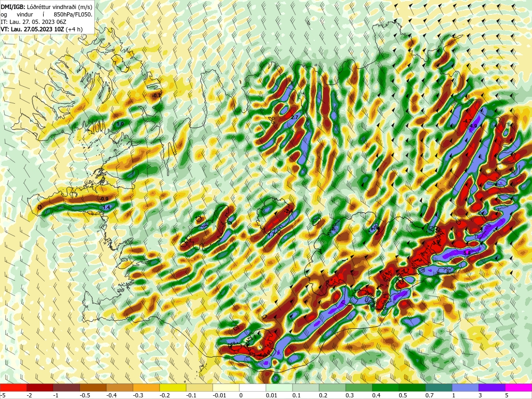The image size is (532, 399).
Task: Click the '0.4' legend scale label
Action: click(x=376, y=395)
